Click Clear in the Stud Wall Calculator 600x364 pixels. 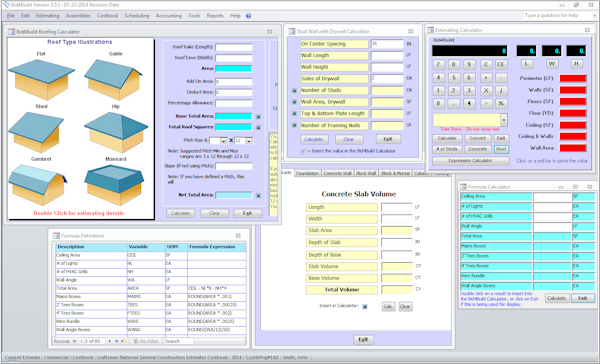pos(349,139)
